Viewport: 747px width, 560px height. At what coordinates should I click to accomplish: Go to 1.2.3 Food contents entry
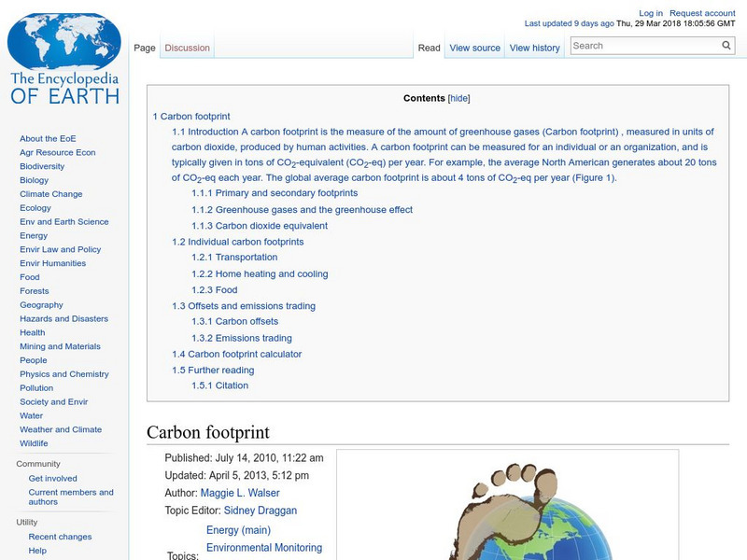coord(215,290)
